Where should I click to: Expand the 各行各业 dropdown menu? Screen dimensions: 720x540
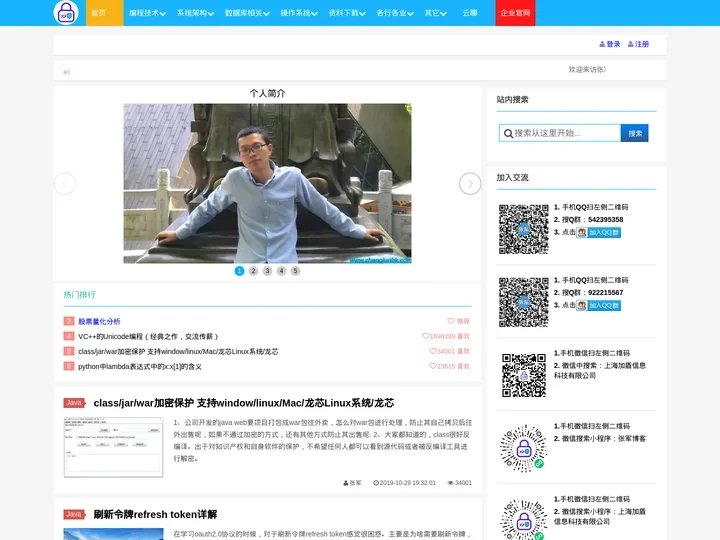(394, 13)
